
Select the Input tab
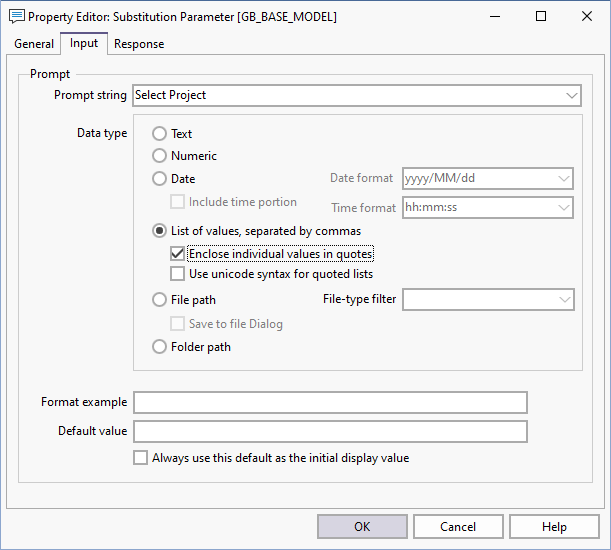[84, 43]
